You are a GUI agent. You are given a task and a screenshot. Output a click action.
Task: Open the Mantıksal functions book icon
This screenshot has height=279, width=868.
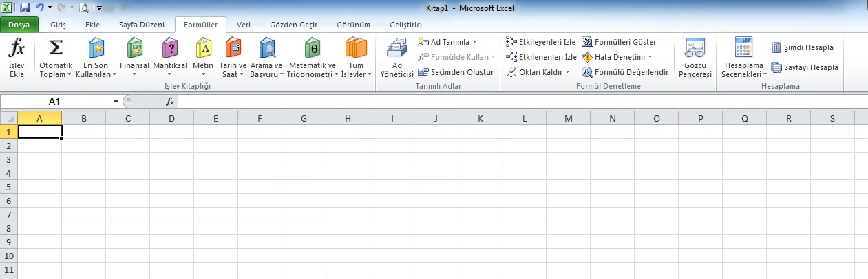169,49
